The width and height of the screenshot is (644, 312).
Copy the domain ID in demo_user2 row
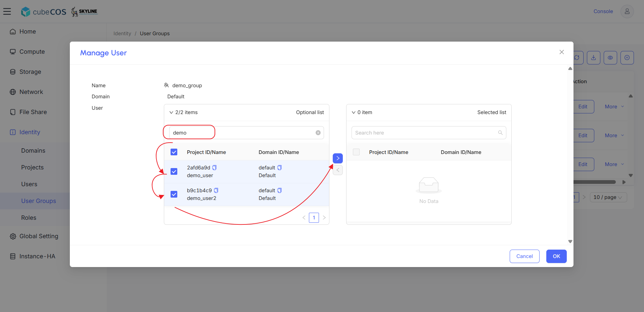279,190
